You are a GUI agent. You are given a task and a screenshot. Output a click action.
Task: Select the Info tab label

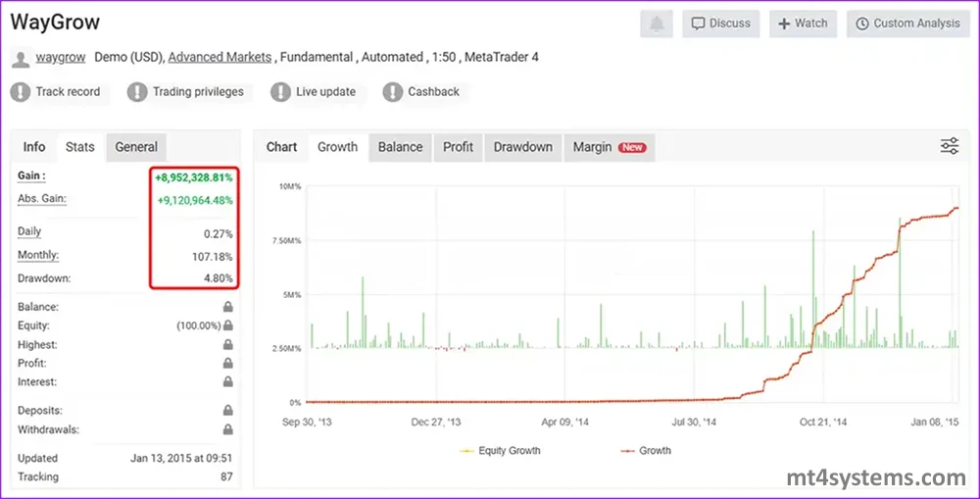tap(34, 147)
